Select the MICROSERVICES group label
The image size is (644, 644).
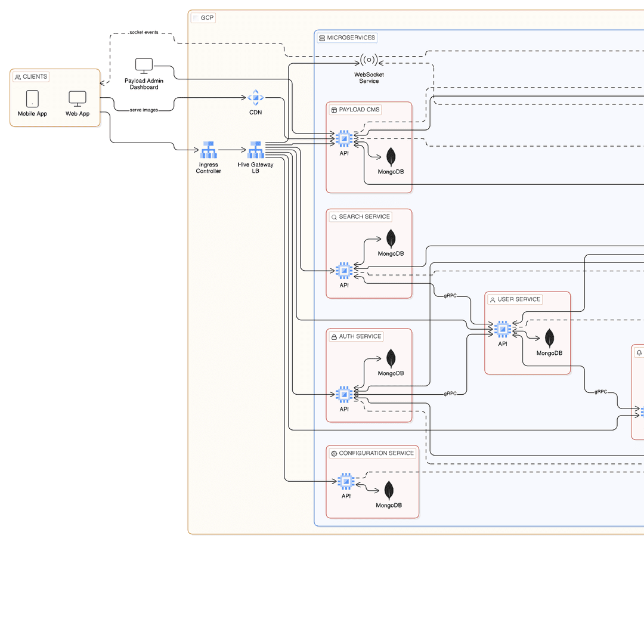point(346,38)
